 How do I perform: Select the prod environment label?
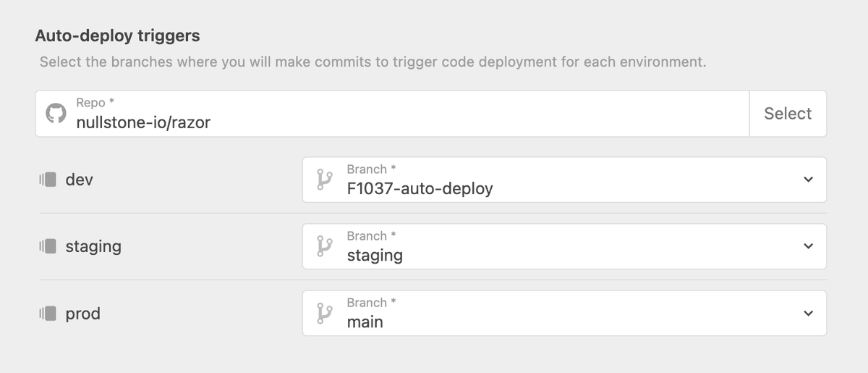82,314
